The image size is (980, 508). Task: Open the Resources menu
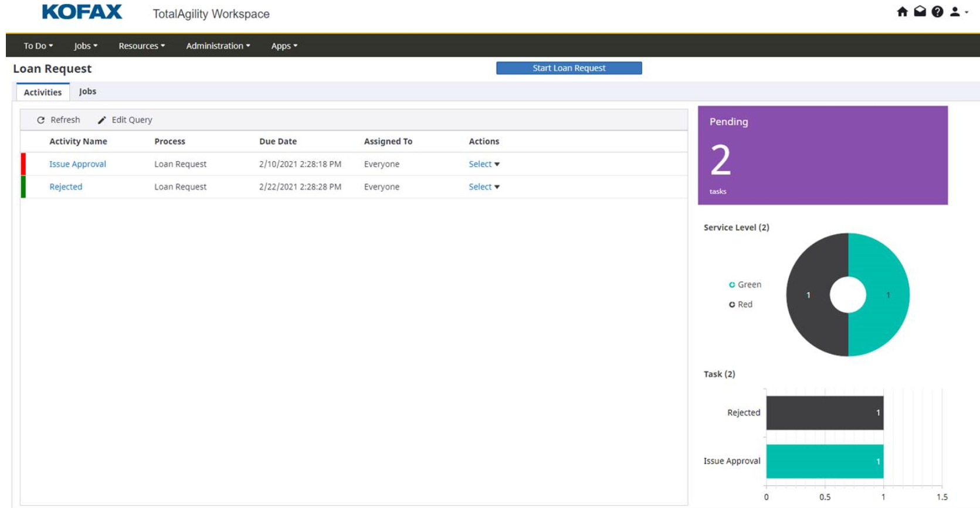coord(141,46)
